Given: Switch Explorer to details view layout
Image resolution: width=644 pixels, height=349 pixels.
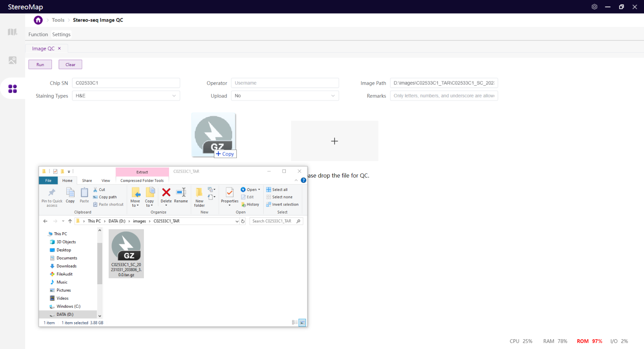Looking at the screenshot, I should 295,323.
